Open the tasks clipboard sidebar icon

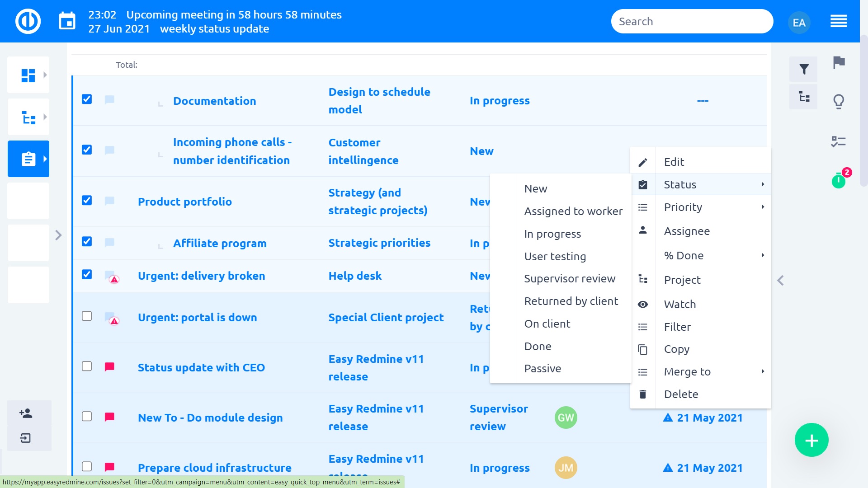pos(28,159)
